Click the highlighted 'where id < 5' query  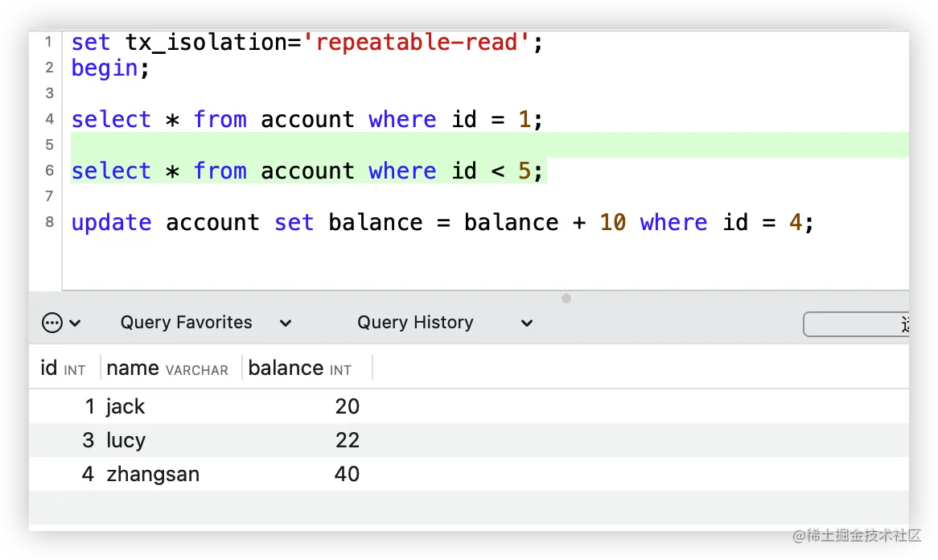[306, 171]
